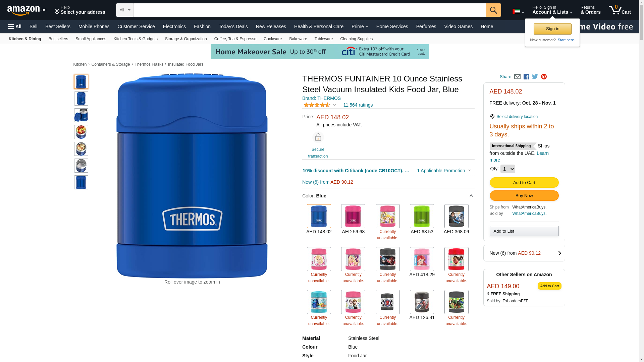Open the 11,564 ratings link
This screenshot has width=644, height=362.
coord(358,105)
